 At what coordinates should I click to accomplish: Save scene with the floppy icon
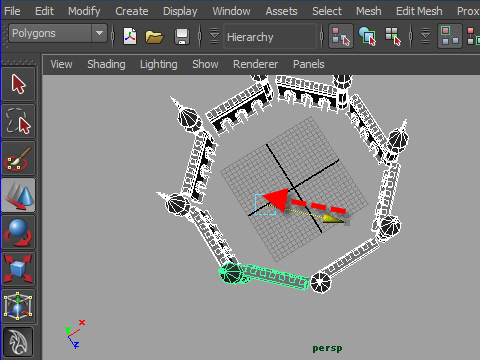click(182, 37)
